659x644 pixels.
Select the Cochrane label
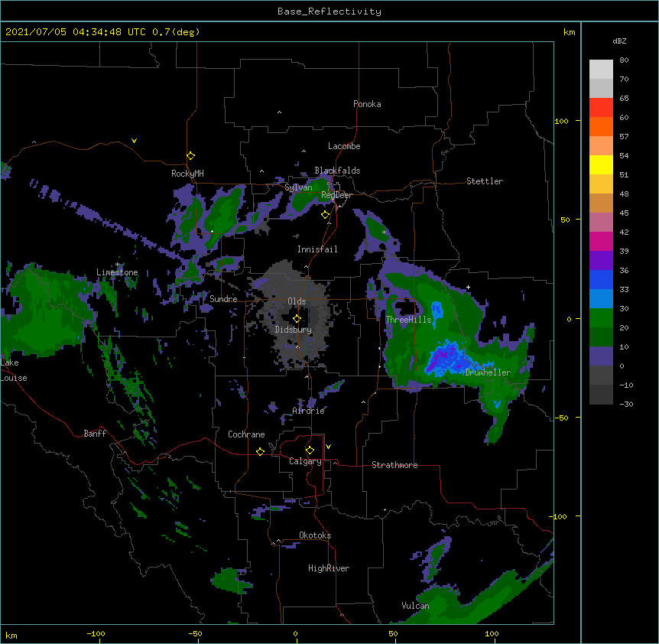(246, 434)
